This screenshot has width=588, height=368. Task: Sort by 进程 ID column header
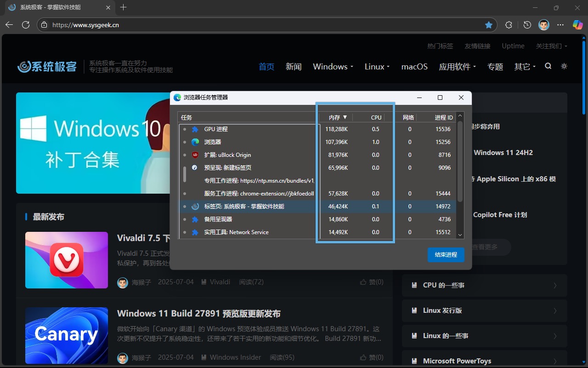[444, 117]
